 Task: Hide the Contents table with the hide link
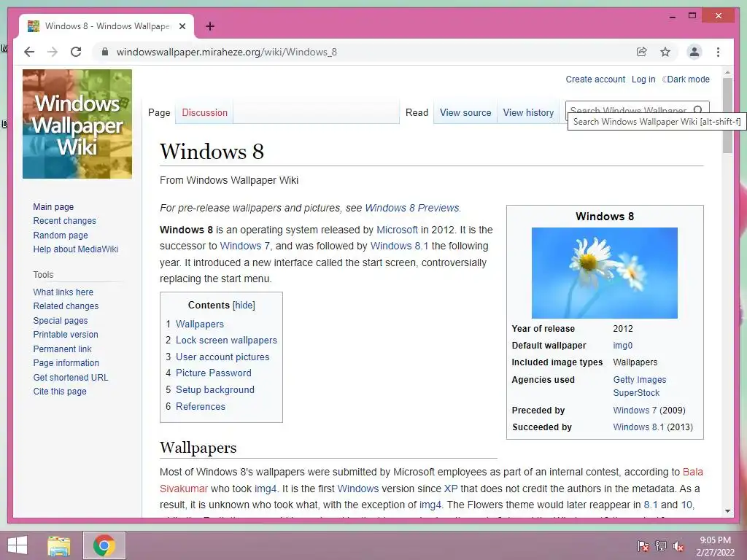click(x=244, y=306)
